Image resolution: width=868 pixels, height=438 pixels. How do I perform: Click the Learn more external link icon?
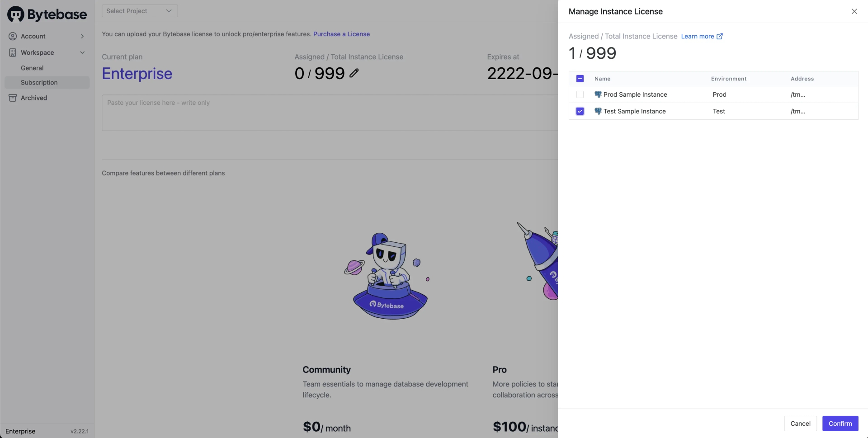coord(720,36)
